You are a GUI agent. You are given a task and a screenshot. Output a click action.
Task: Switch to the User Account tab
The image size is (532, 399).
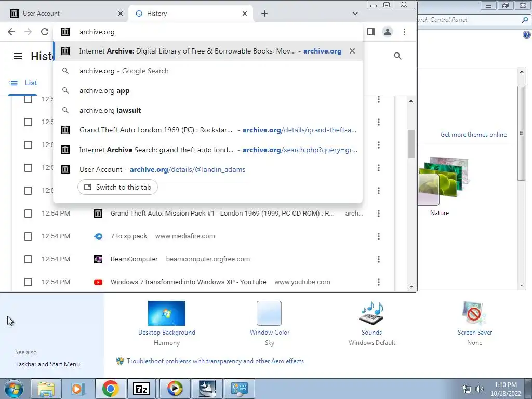63,14
